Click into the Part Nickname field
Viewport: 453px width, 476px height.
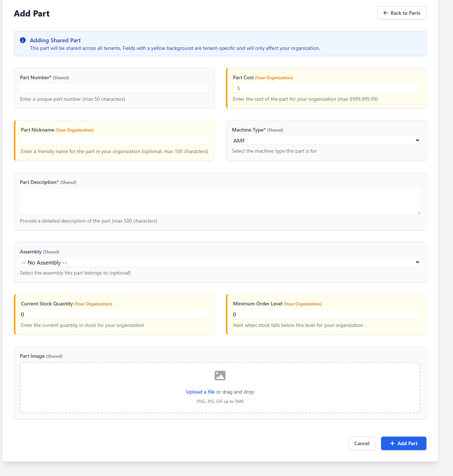tap(115, 141)
